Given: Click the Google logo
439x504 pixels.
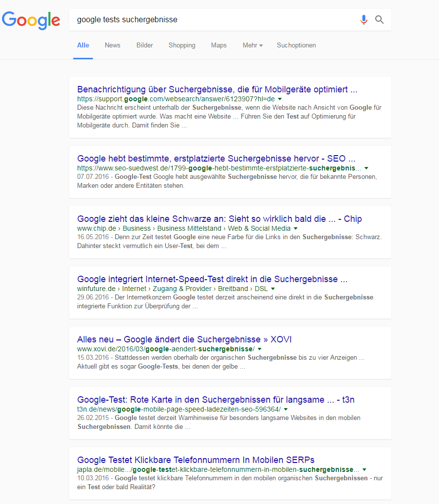Looking at the screenshot, I should coord(31,20).
